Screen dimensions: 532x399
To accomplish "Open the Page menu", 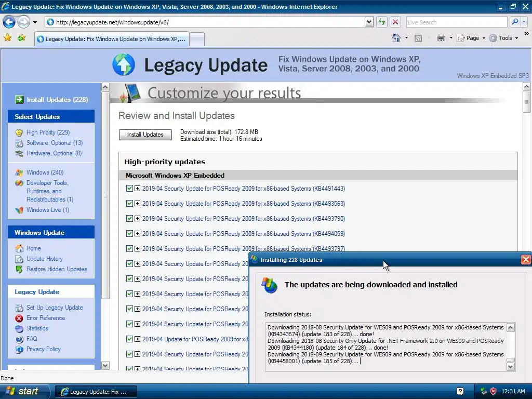I will [471, 38].
